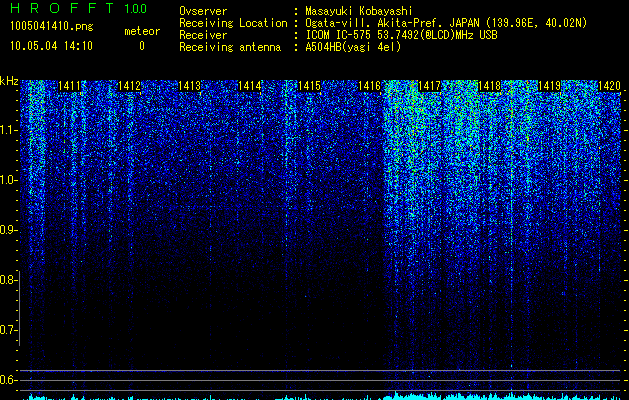Click the 1418 time marker
The image size is (629, 400).
489,86
